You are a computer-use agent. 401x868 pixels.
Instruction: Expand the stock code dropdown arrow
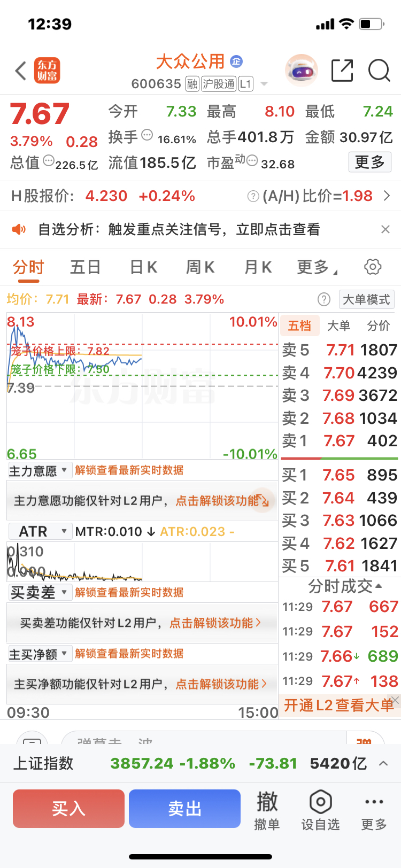(264, 84)
